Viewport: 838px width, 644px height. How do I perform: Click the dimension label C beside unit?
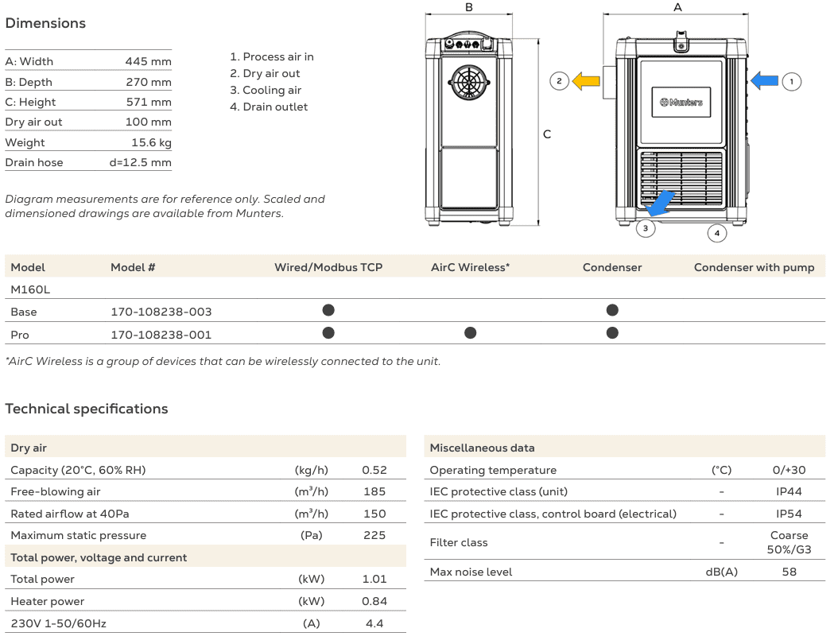[547, 134]
